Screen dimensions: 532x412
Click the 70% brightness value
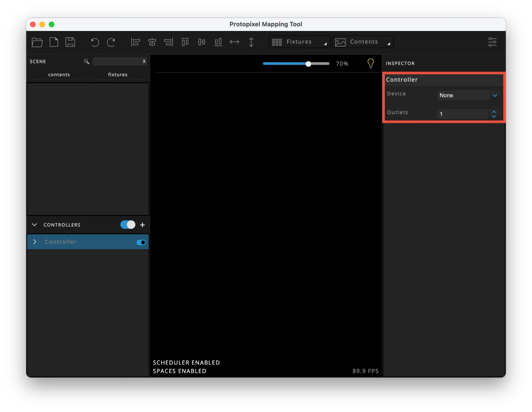pyautogui.click(x=342, y=64)
